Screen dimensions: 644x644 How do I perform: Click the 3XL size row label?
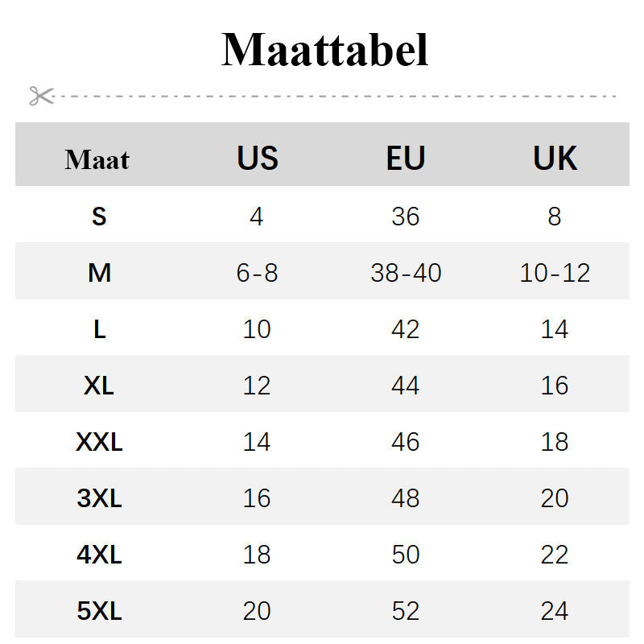pos(99,498)
